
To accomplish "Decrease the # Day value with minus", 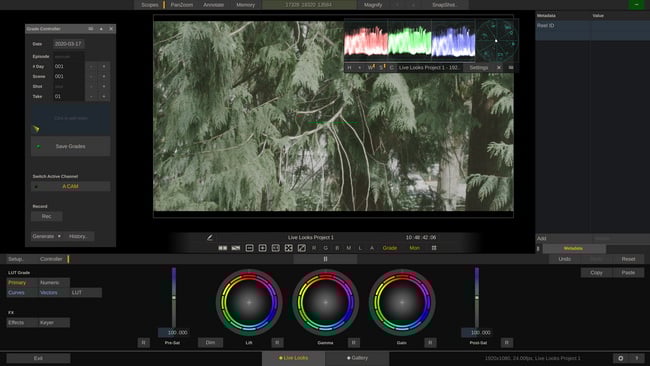I will point(91,66).
